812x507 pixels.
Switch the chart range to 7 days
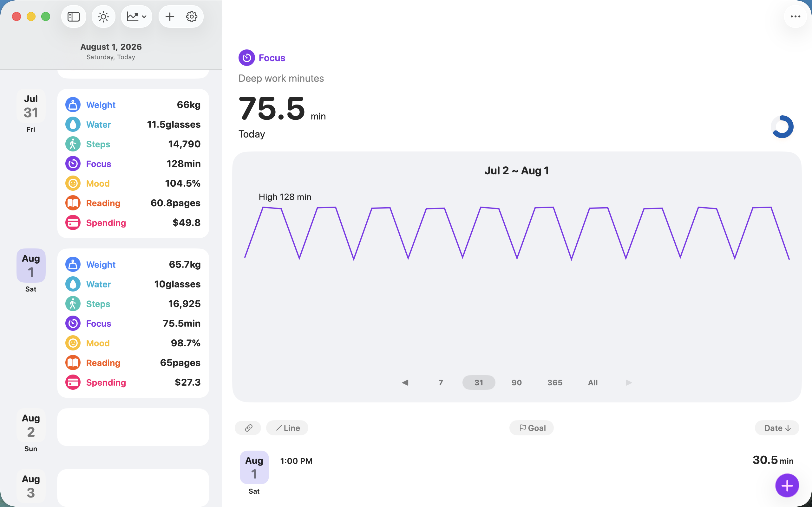tap(441, 382)
